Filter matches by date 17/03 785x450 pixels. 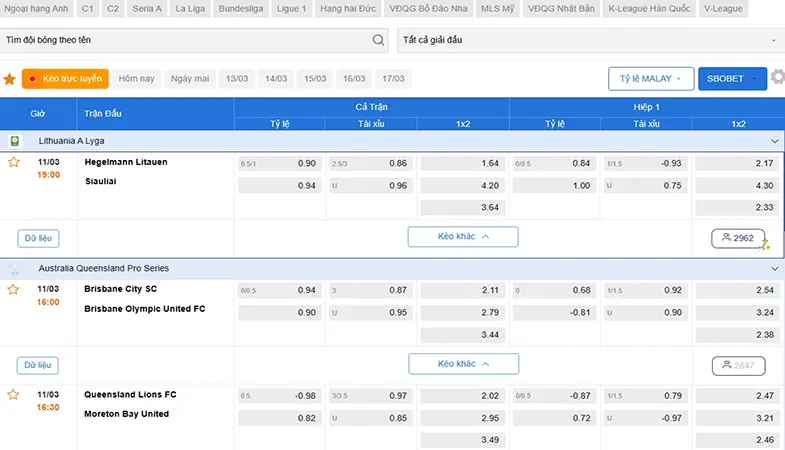tap(393, 79)
